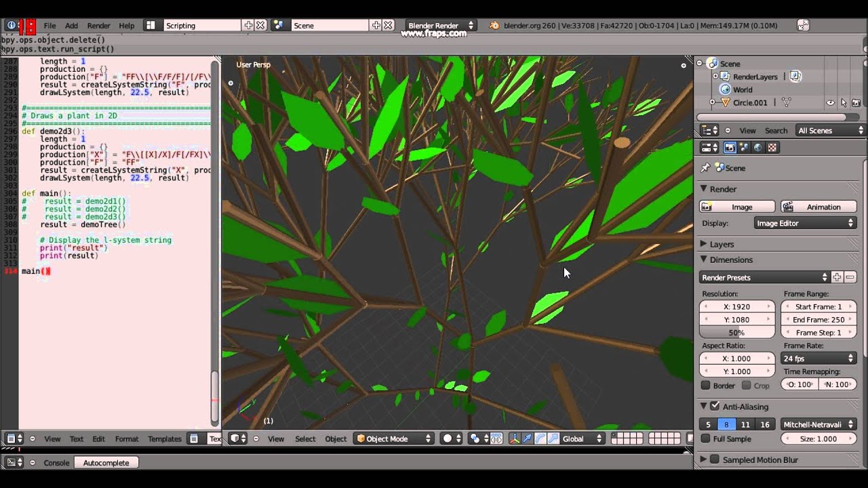Screen dimensions: 868x488
Task: Add a new screen layout next to Scripting
Action: pyautogui.click(x=248, y=25)
